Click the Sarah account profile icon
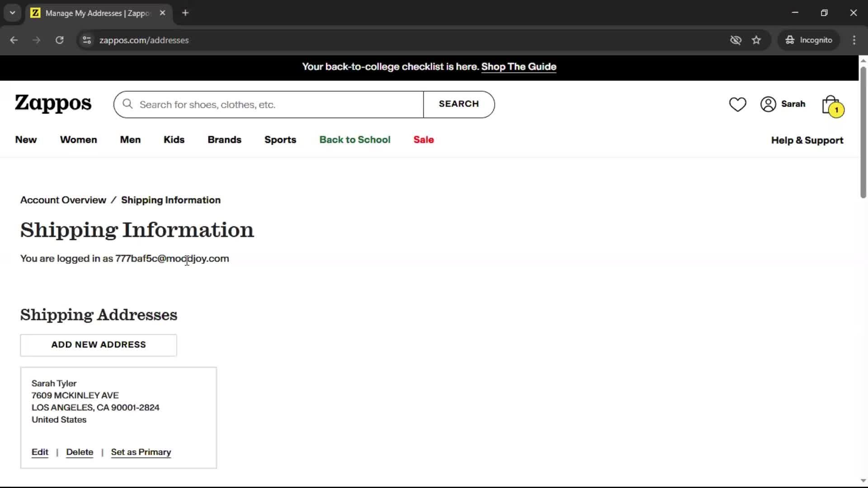The height and width of the screenshot is (488, 868). (x=768, y=104)
